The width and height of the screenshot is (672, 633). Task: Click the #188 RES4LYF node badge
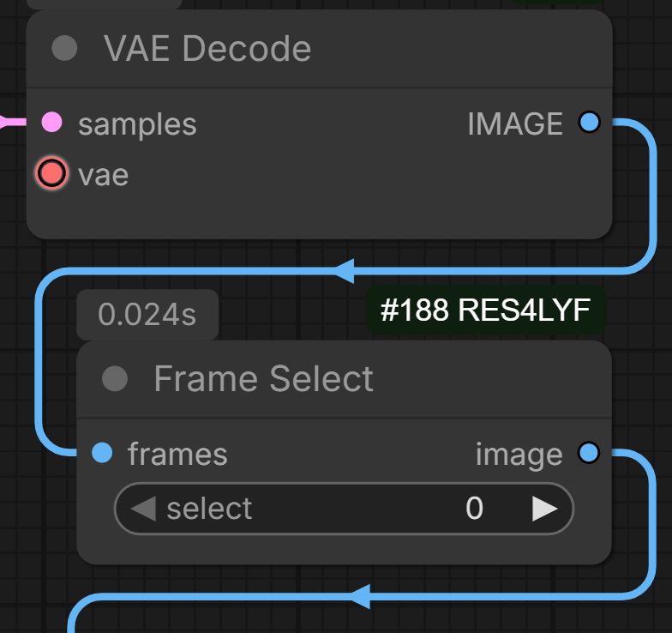(485, 310)
